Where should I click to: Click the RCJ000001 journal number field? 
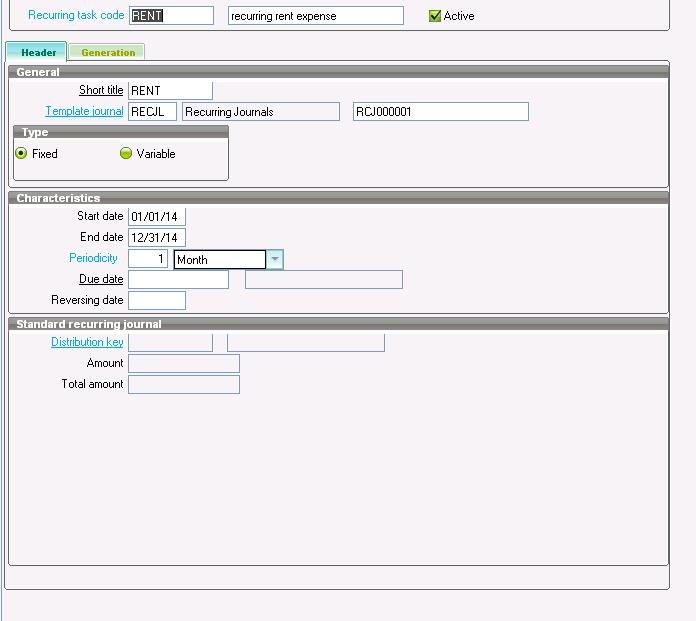click(441, 111)
